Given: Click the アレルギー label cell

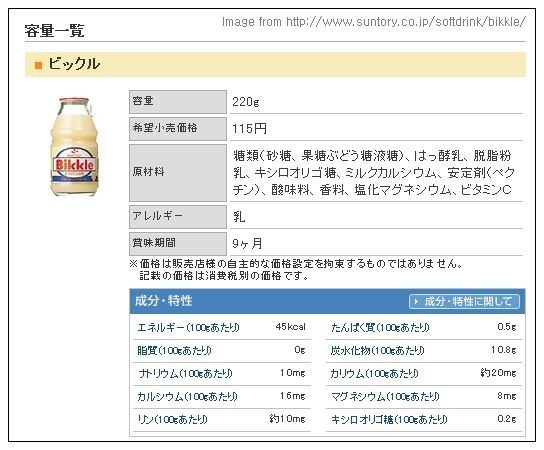Looking at the screenshot, I should click(178, 217).
